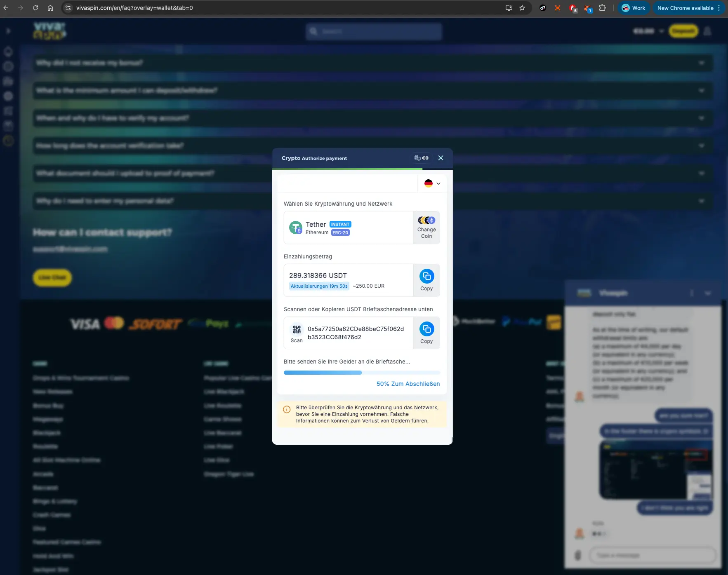Minimize the chat widget chevron
Image resolution: width=728 pixels, height=575 pixels.
708,293
